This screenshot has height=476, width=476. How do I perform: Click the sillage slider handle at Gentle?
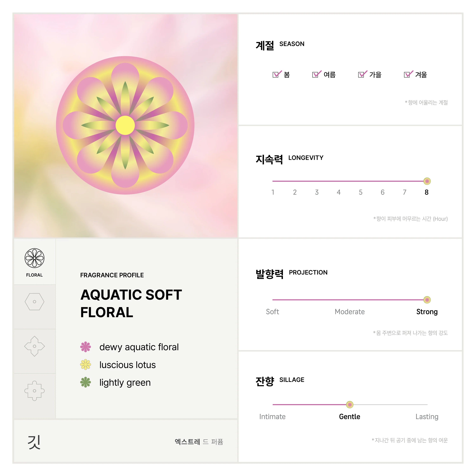pos(350,405)
